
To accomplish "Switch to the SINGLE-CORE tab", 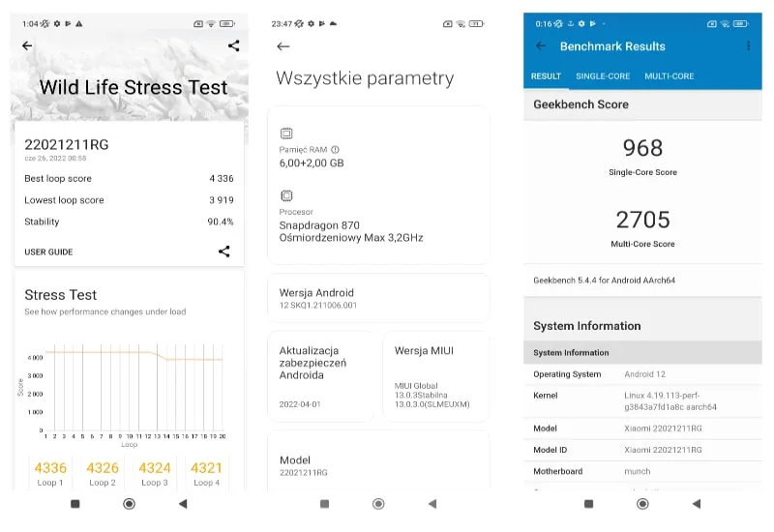I will click(602, 76).
